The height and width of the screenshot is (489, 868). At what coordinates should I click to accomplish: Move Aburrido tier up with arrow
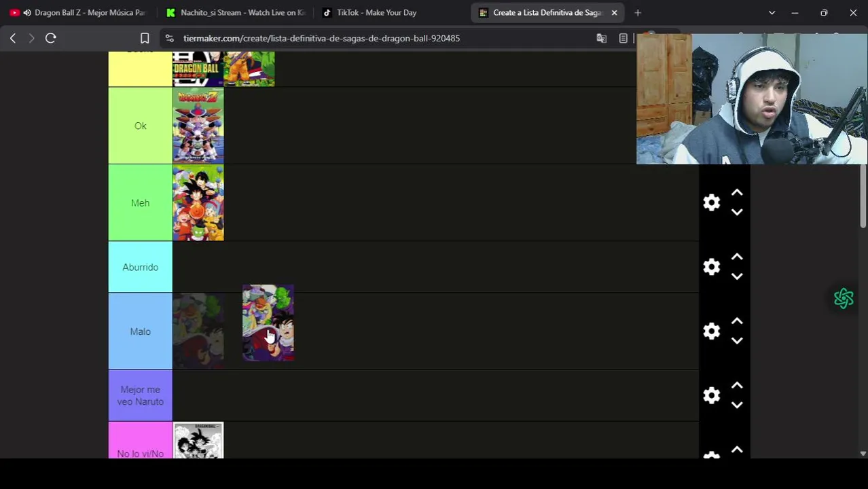(737, 257)
